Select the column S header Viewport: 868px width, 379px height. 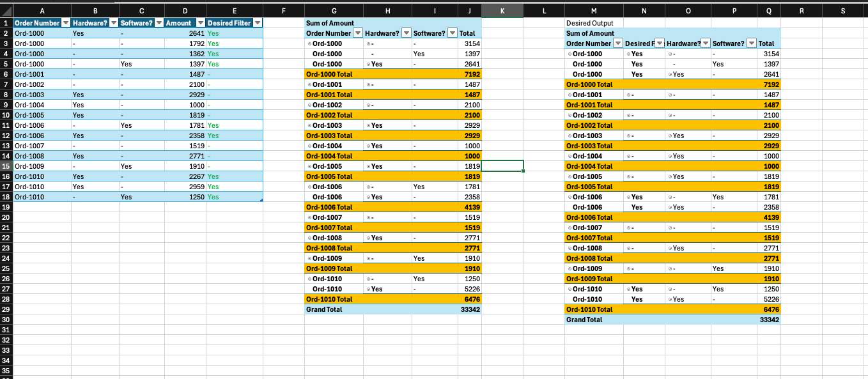coord(843,11)
